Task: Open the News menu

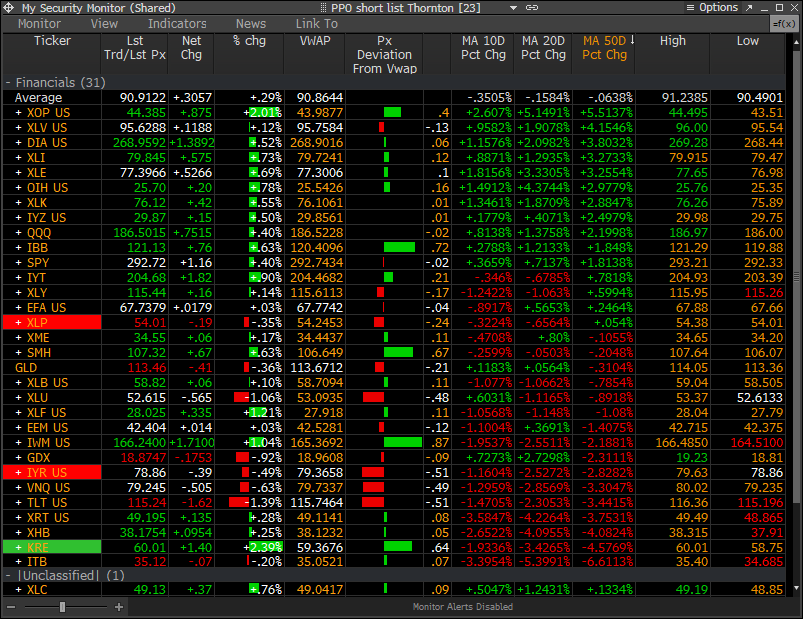Action: pyautogui.click(x=251, y=24)
